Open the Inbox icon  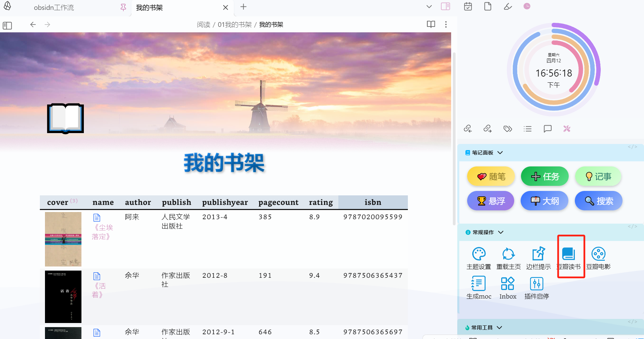click(x=508, y=284)
